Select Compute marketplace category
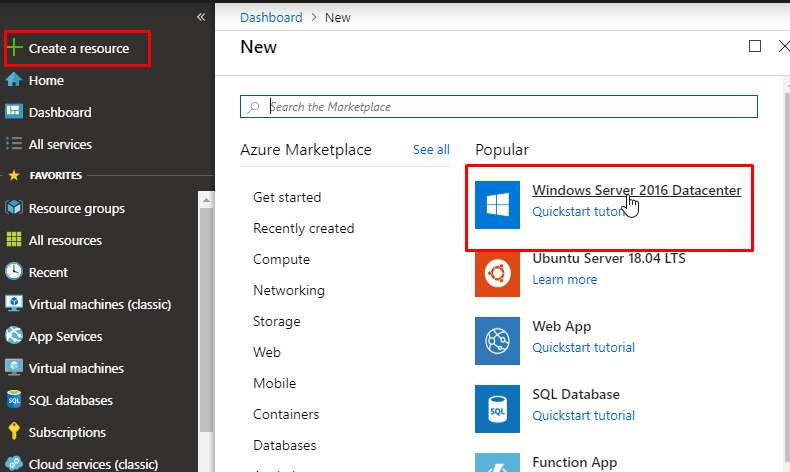Screen dimensions: 790x472 pyautogui.click(x=282, y=259)
